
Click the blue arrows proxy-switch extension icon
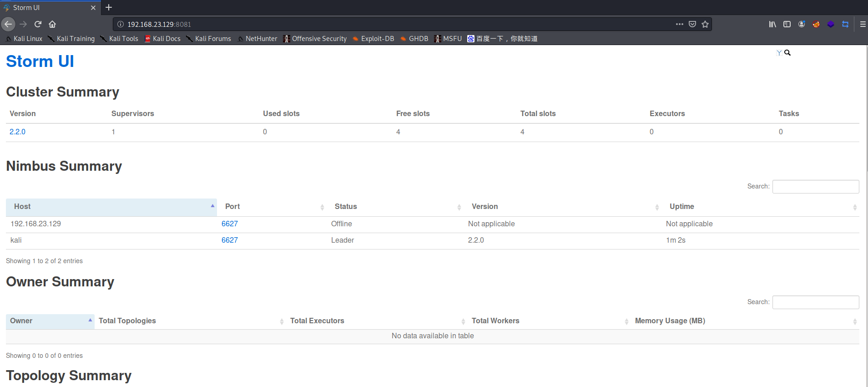coord(845,24)
